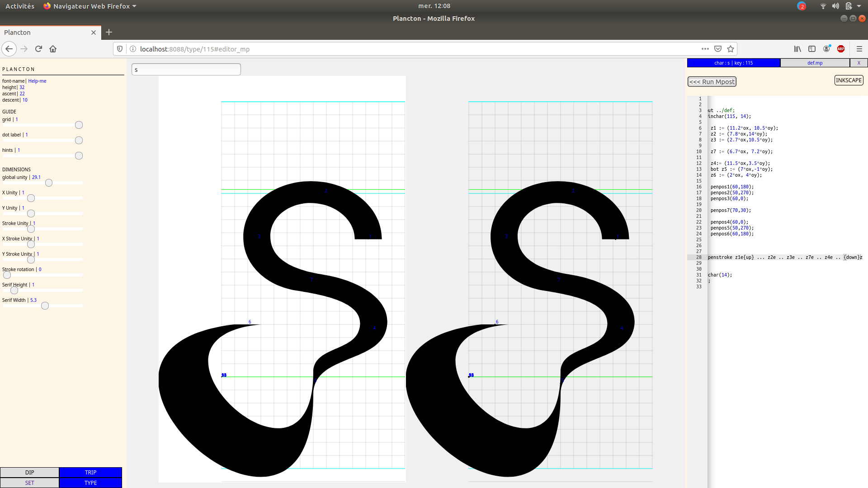The height and width of the screenshot is (488, 868).
Task: Select the TYPE panel tab
Action: tap(90, 483)
